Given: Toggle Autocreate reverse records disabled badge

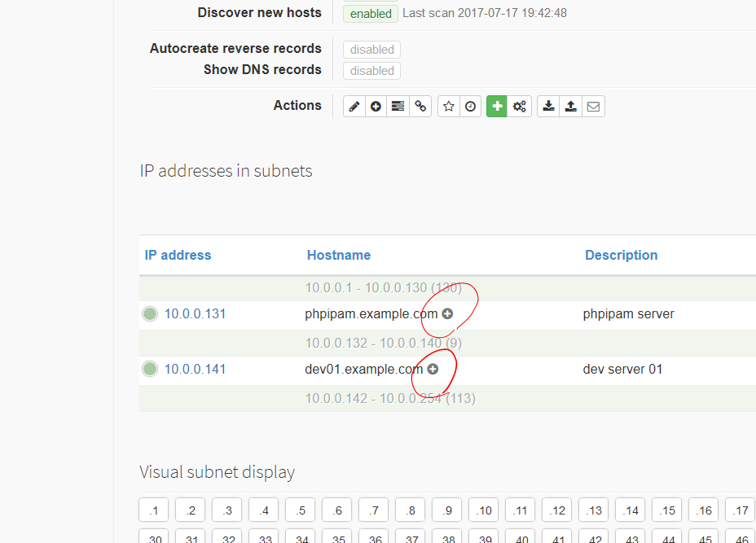Looking at the screenshot, I should click(371, 50).
